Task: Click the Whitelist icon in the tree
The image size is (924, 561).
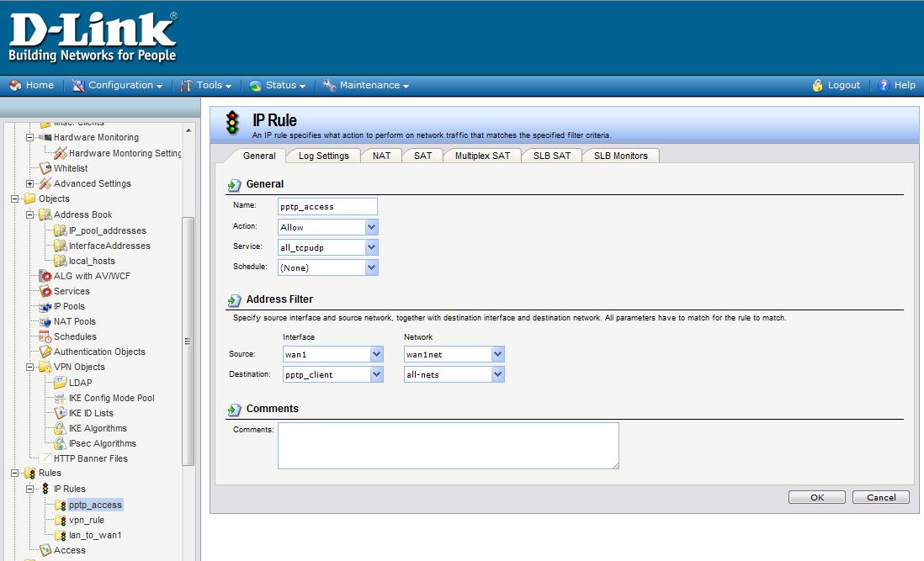Action: 45,168
